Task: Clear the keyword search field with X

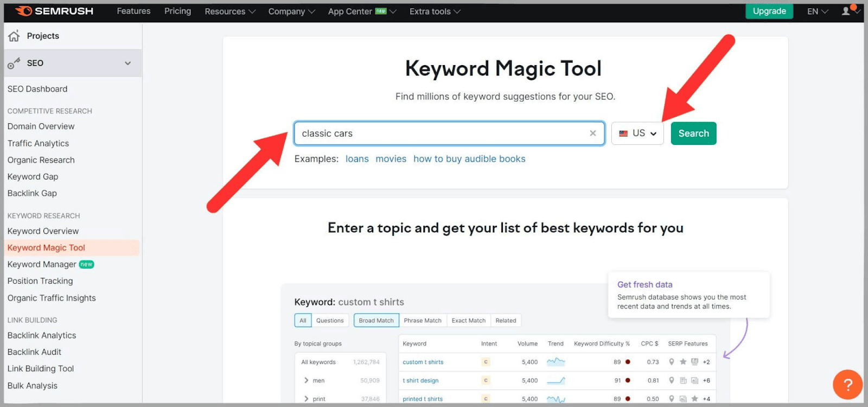Action: coord(593,133)
